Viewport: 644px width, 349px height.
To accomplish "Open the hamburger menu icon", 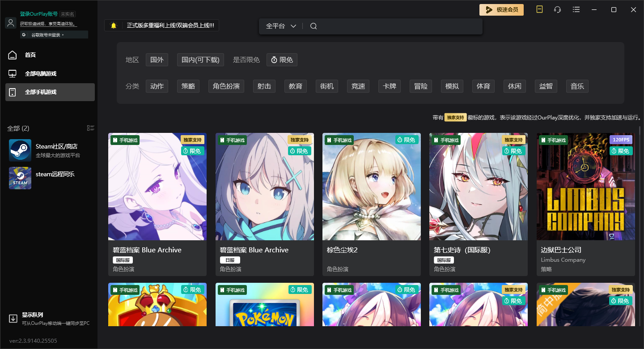I will pyautogui.click(x=576, y=10).
